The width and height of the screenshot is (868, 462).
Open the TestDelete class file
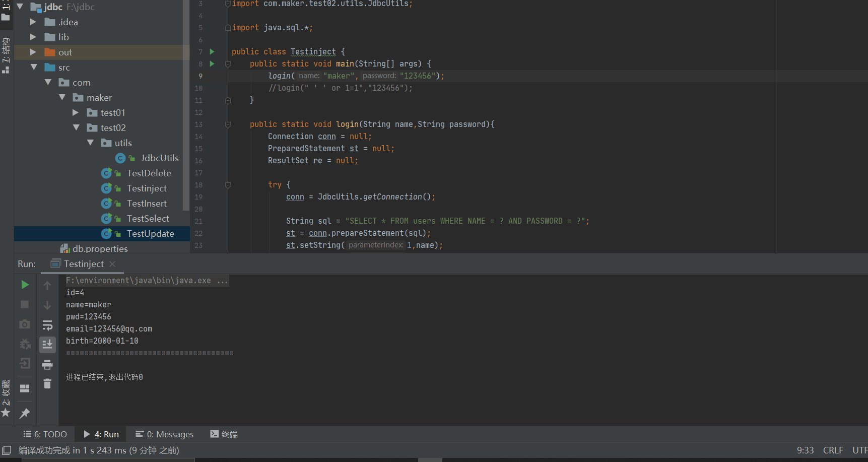(x=149, y=173)
